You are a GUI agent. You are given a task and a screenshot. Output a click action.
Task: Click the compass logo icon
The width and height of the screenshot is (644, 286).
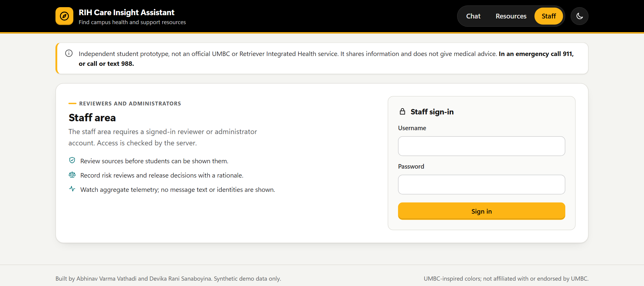click(64, 16)
